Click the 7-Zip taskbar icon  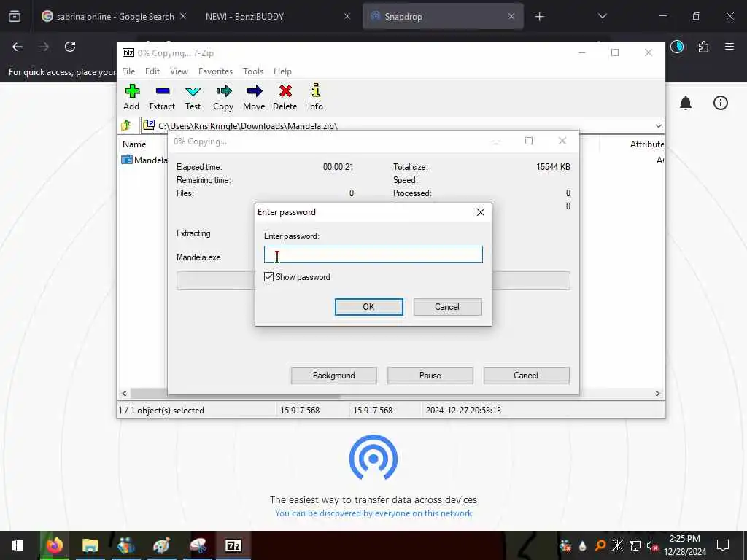(x=233, y=545)
